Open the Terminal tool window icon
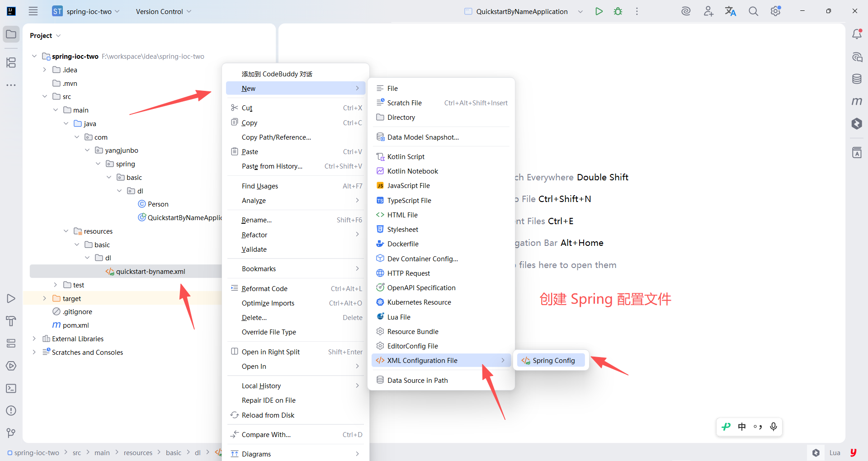Screen dimensions: 868x461 click(11, 389)
